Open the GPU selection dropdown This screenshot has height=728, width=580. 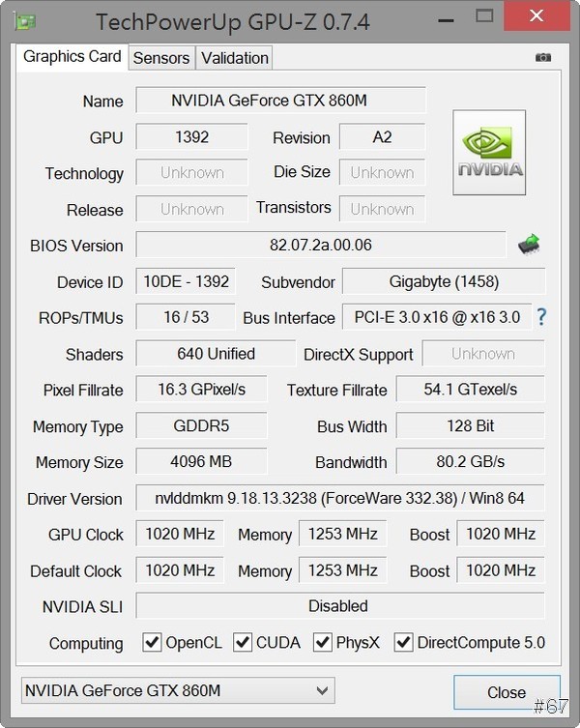[x=178, y=690]
